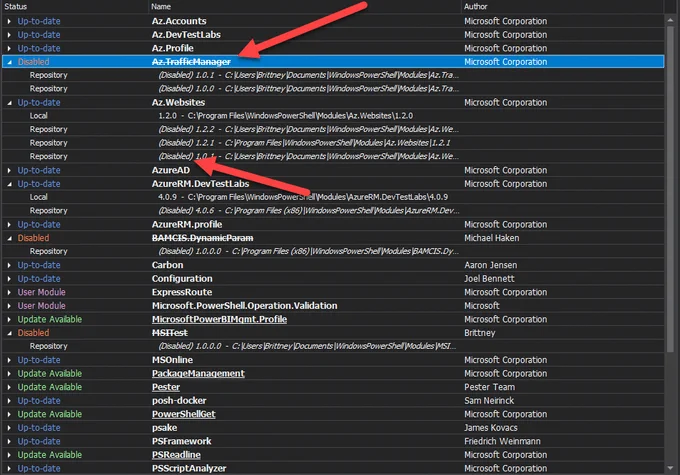
Task: Click Update Available status for Pester
Action: pyautogui.click(x=49, y=387)
